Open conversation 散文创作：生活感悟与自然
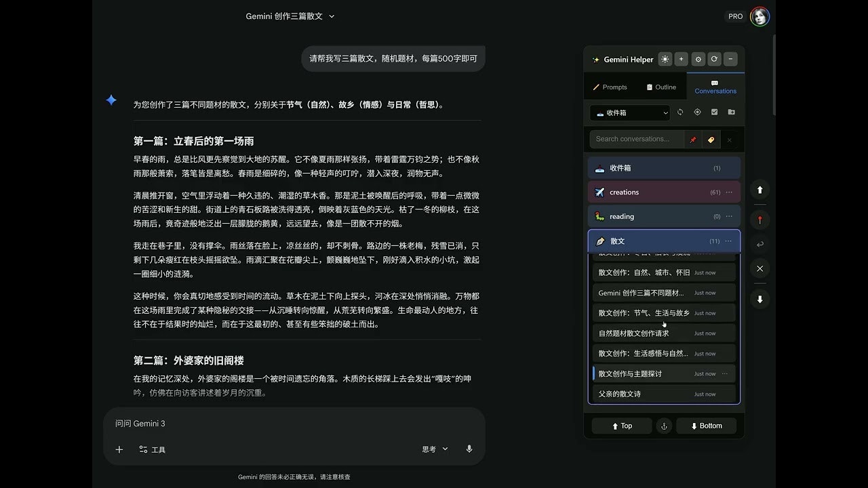This screenshot has height=488, width=868. (x=664, y=354)
